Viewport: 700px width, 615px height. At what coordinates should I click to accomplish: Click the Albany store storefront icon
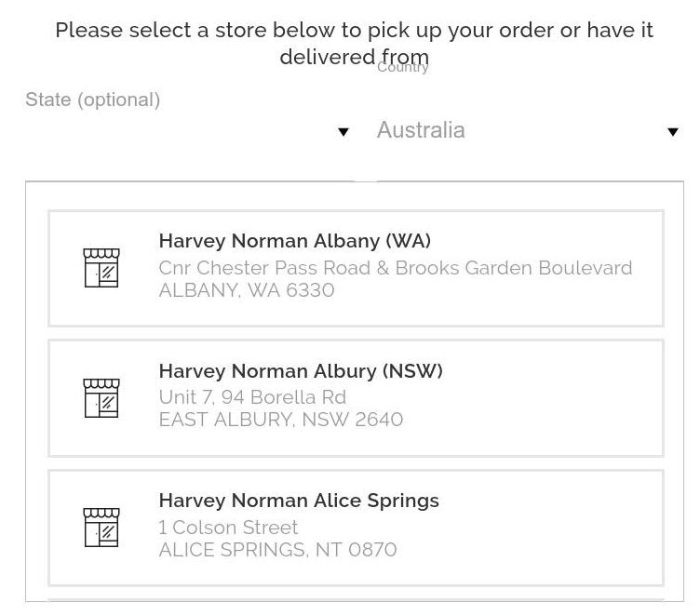101,268
